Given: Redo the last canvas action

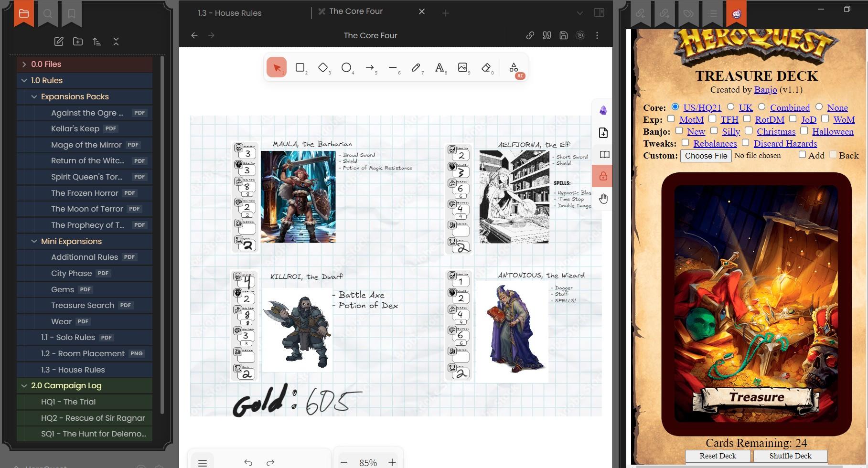Looking at the screenshot, I should pyautogui.click(x=270, y=462).
